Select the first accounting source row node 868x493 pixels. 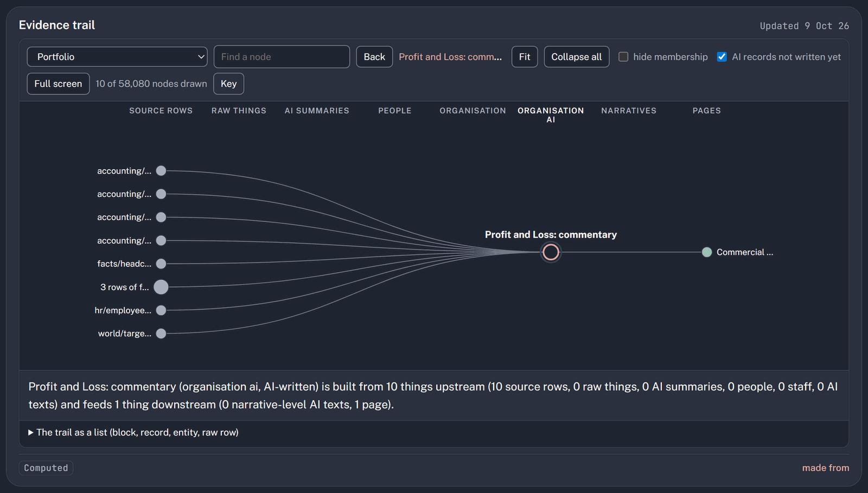tap(161, 171)
